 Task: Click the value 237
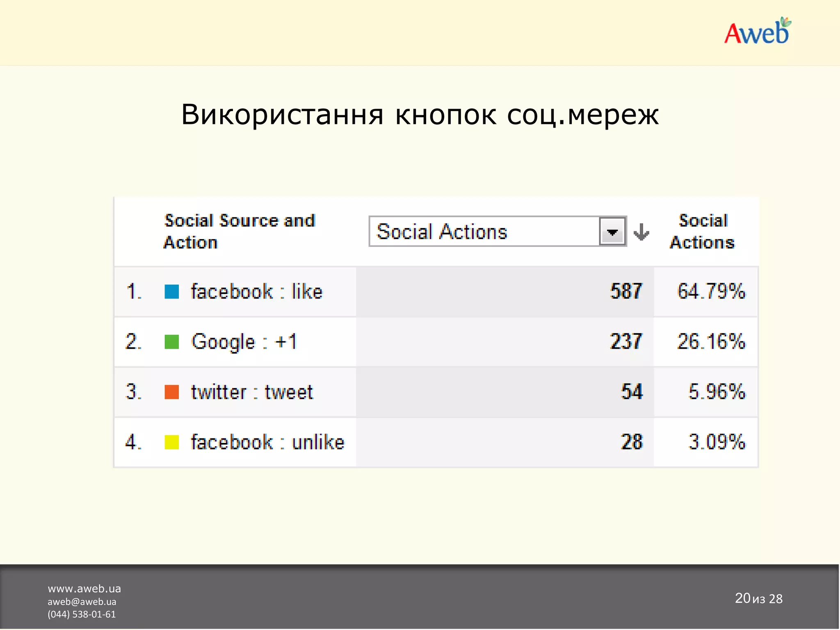click(x=626, y=342)
